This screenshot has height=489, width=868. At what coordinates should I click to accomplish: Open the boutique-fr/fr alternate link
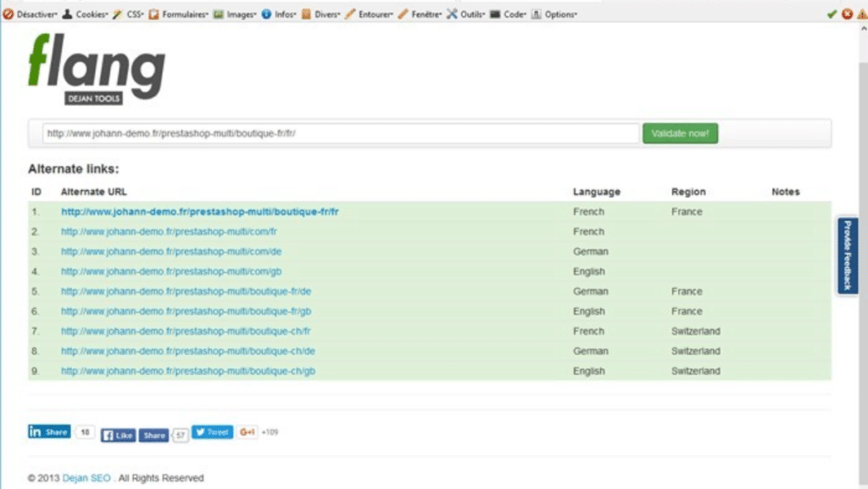coord(200,212)
